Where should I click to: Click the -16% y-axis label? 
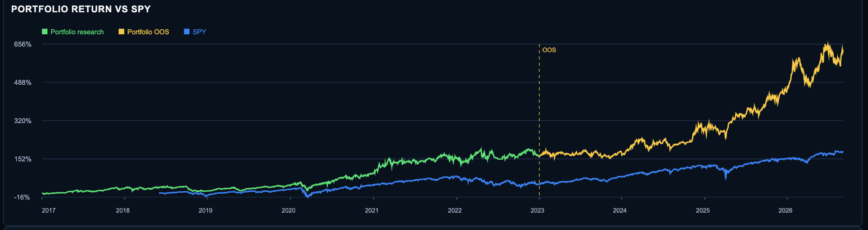(22, 197)
